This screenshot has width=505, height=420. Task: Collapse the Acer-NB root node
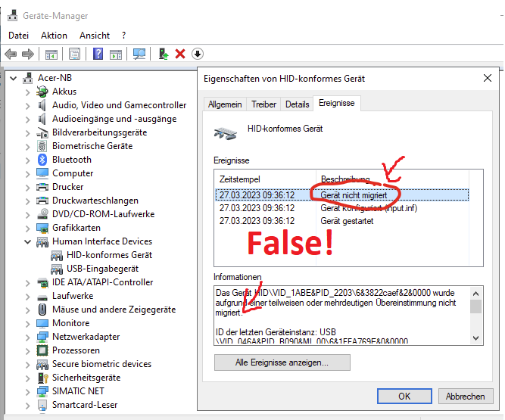pyautogui.click(x=14, y=78)
